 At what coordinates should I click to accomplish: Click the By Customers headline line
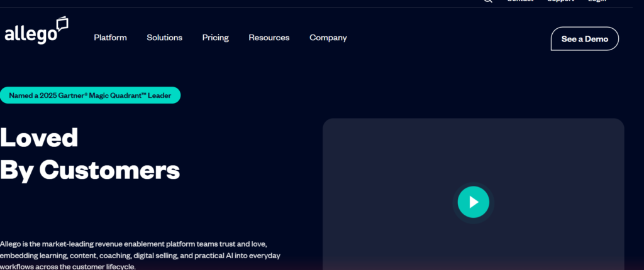(90, 170)
